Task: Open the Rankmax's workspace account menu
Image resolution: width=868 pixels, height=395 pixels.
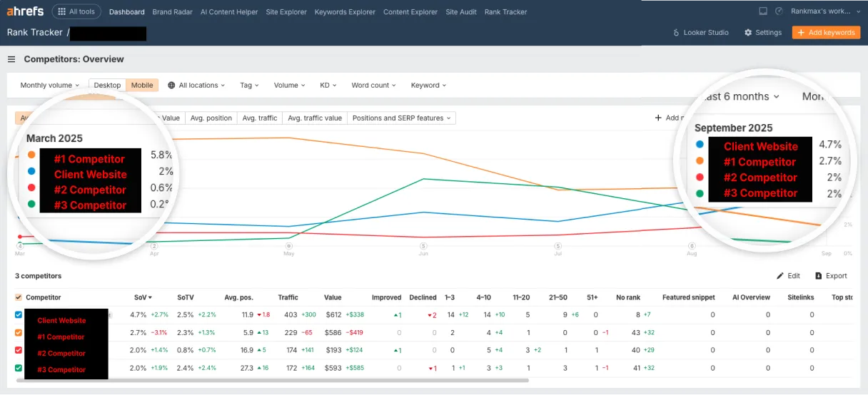Action: [827, 11]
